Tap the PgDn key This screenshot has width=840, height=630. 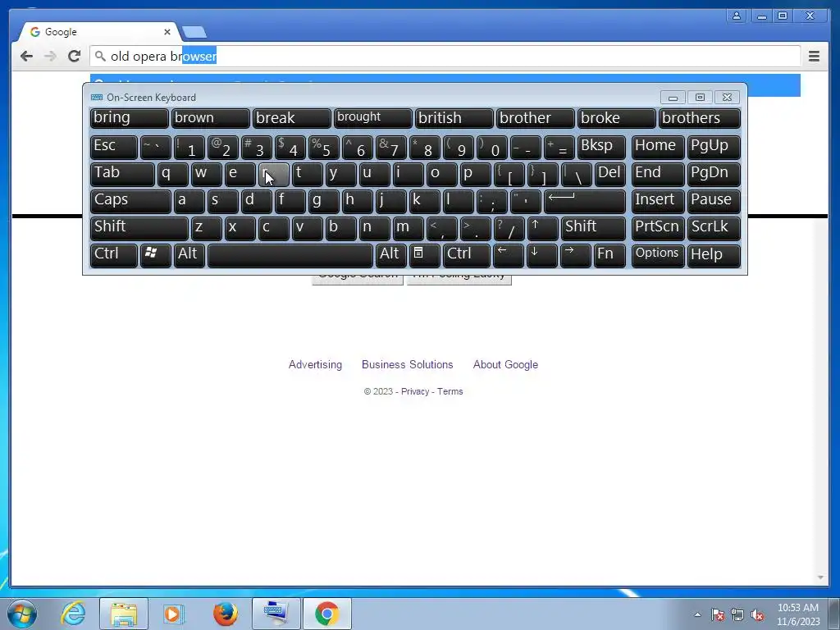tap(714, 174)
